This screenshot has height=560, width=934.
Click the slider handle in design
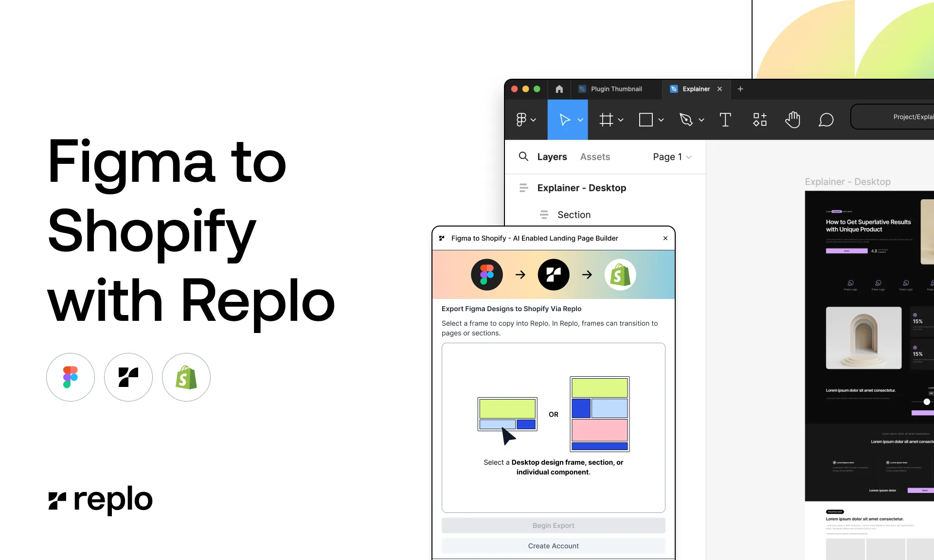pyautogui.click(x=927, y=402)
